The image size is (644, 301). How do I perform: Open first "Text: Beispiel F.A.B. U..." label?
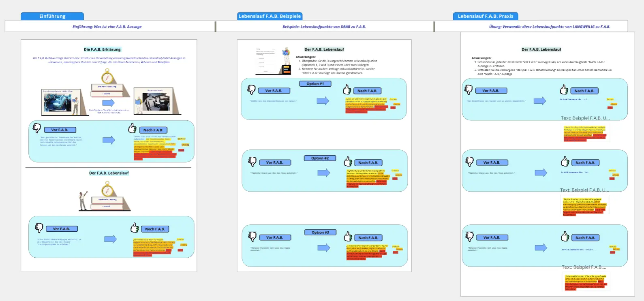tap(585, 118)
